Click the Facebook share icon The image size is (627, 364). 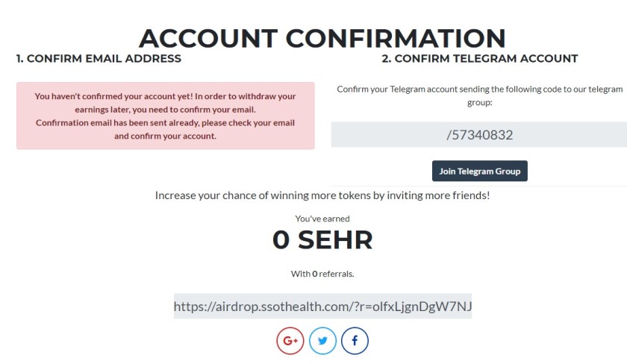click(x=355, y=341)
